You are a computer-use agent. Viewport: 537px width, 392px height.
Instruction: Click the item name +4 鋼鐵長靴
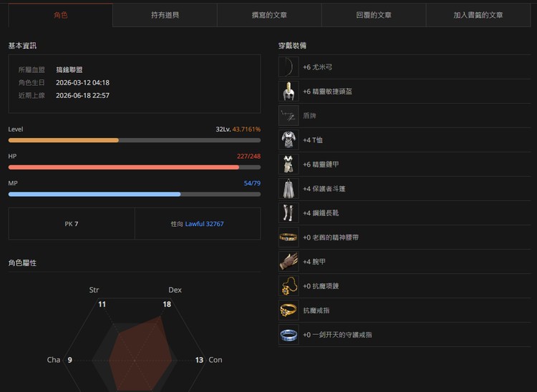pos(321,212)
